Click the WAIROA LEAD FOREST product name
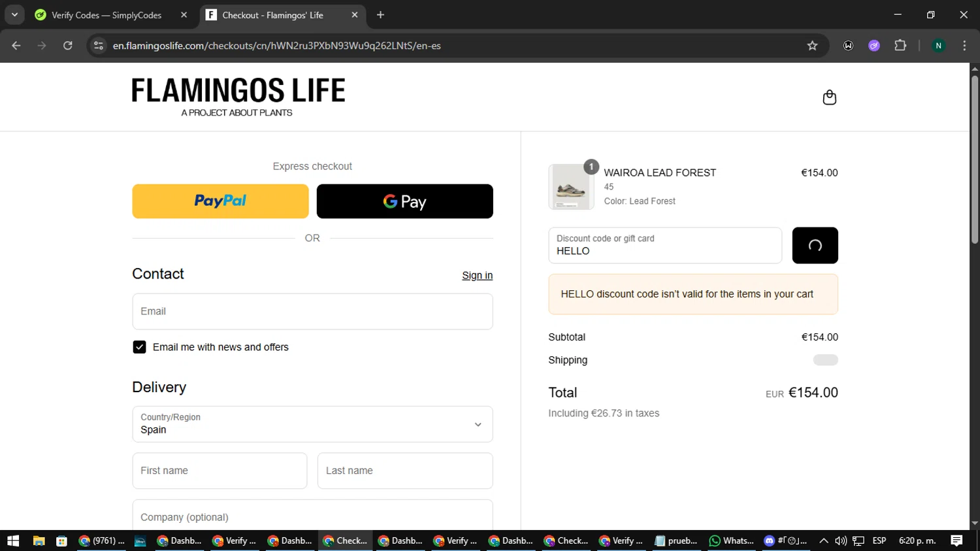The height and width of the screenshot is (551, 980). (x=660, y=173)
